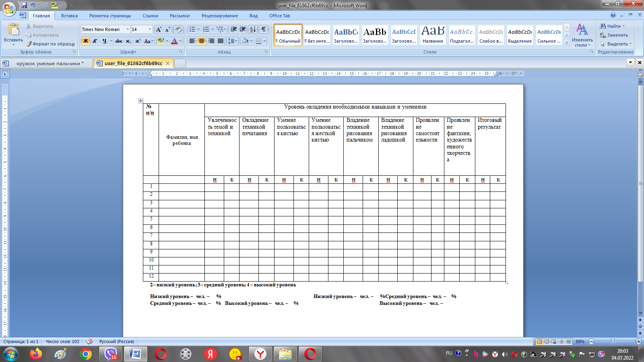Click the zoom slider in status bar
Viewport: 644px width, 362px height.
click(x=613, y=341)
